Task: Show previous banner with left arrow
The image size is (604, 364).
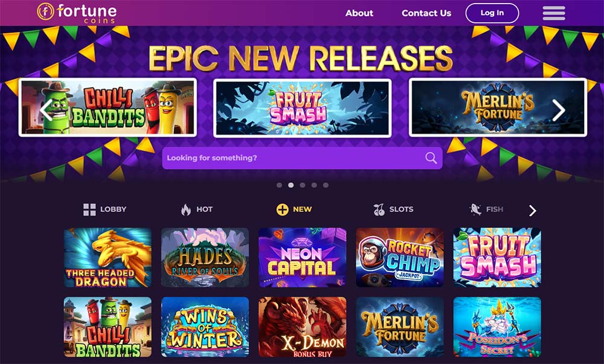Action: 46,110
